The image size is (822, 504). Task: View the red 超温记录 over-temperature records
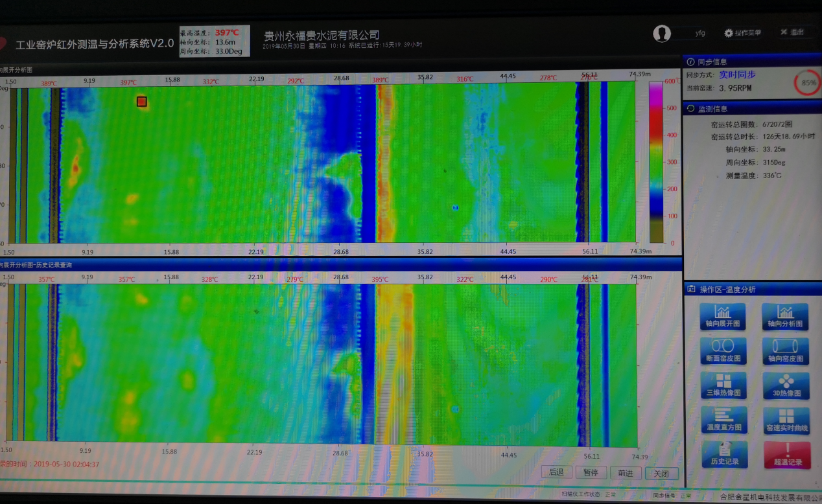tap(786, 455)
